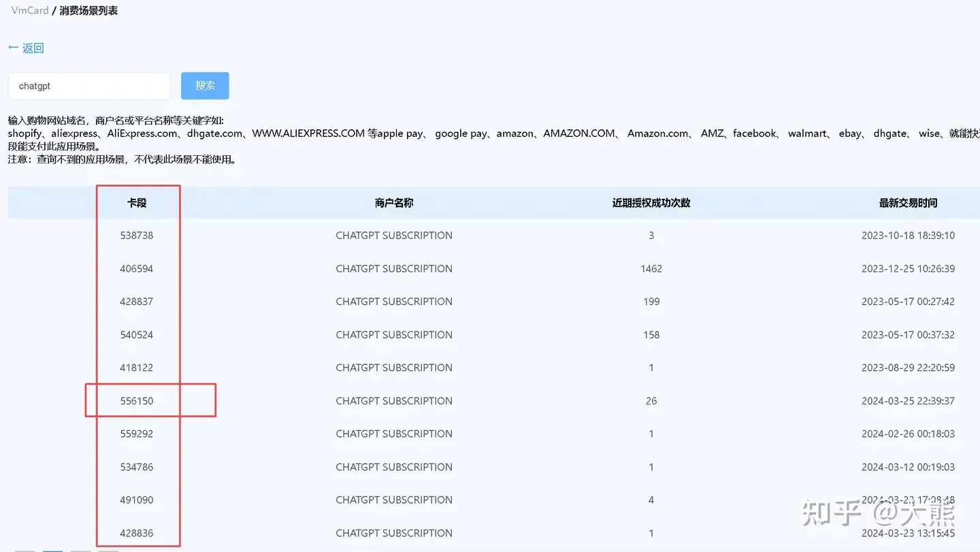Click merchant name in the 556150 row
Viewport: 980px width, 552px height.
click(x=394, y=401)
